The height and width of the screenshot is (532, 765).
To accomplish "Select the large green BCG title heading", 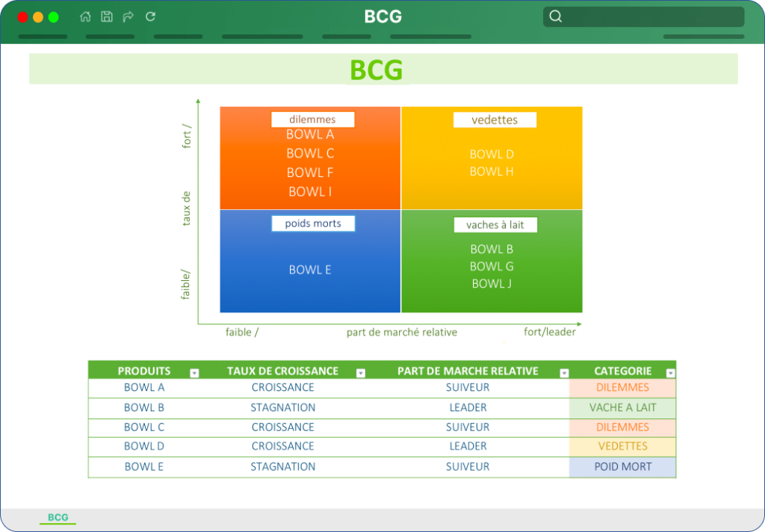I will (377, 69).
